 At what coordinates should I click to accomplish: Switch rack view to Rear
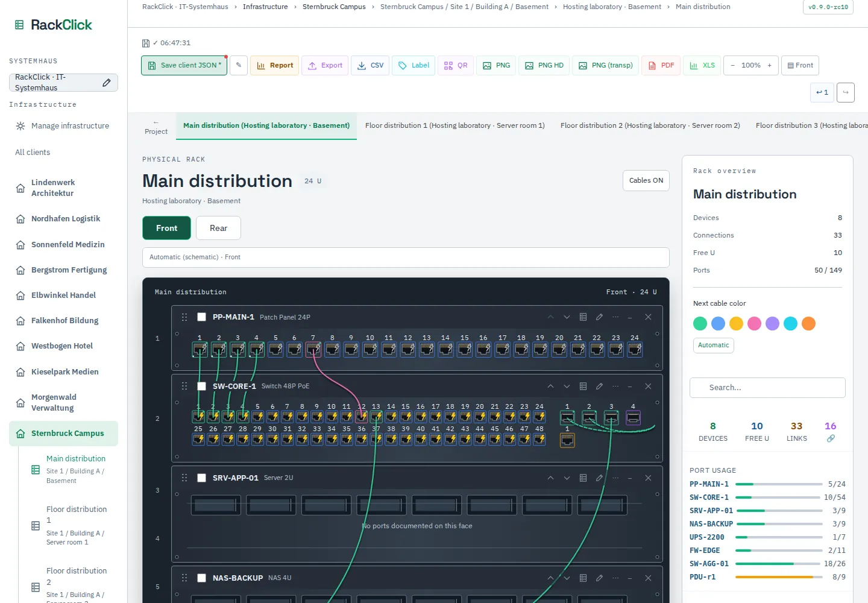click(218, 228)
